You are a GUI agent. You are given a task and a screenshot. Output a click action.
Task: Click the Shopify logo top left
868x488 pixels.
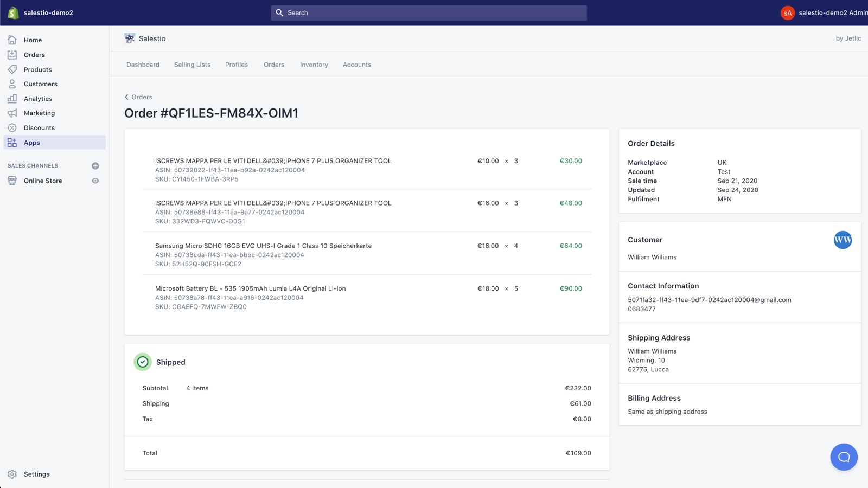click(12, 12)
